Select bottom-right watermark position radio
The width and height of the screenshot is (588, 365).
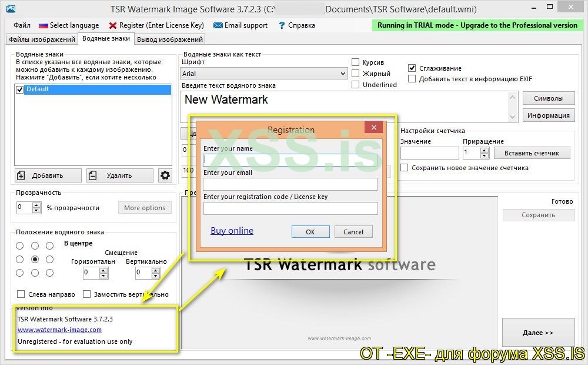[49, 273]
